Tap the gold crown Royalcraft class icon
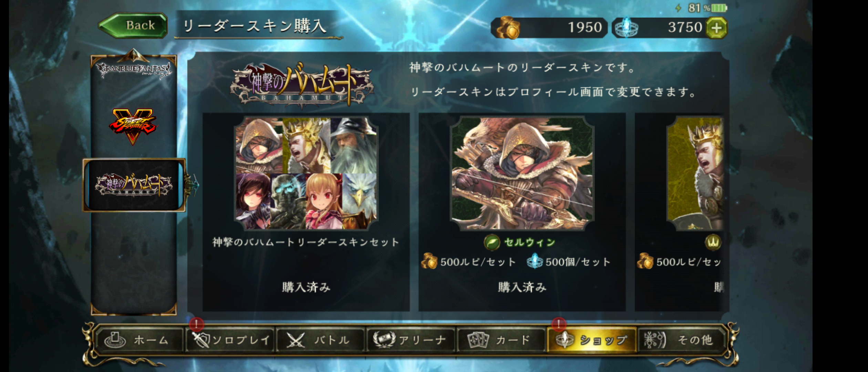This screenshot has width=868, height=372. pyautogui.click(x=713, y=242)
